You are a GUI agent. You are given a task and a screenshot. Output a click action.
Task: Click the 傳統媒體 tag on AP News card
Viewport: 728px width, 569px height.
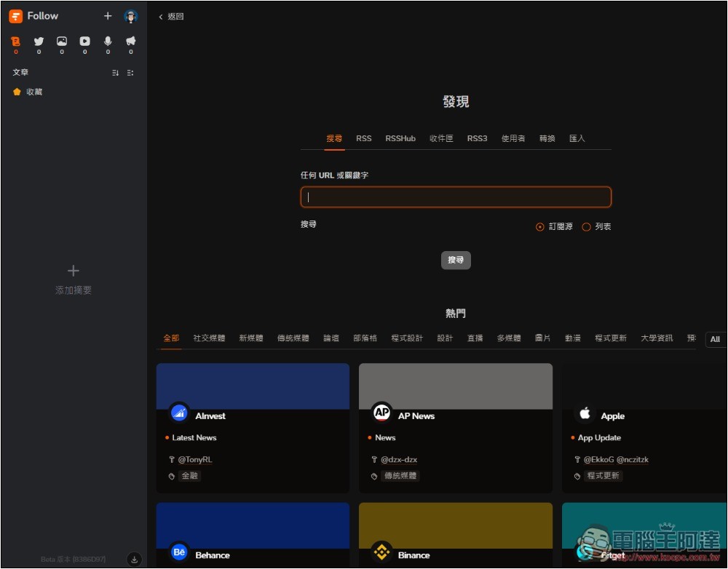pos(400,476)
